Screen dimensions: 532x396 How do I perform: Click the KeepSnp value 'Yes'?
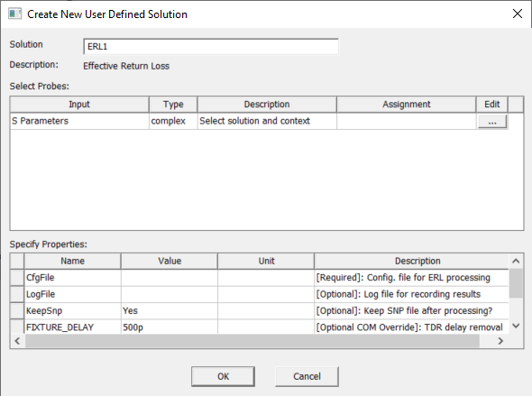tap(170, 311)
